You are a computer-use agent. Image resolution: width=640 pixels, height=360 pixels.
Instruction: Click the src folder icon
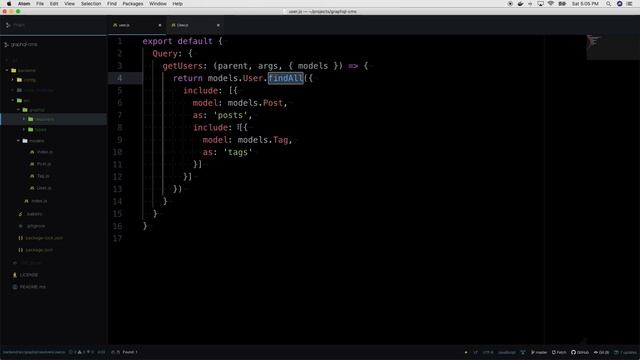[19, 100]
